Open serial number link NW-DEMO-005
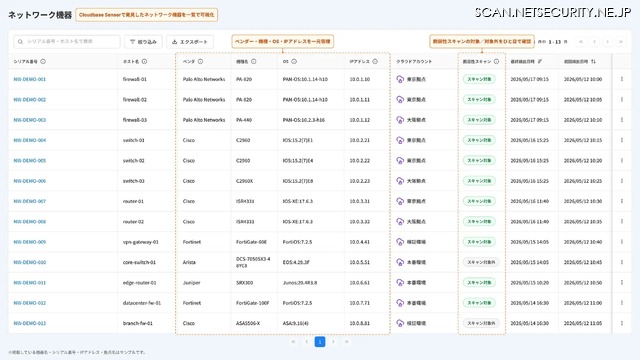Image resolution: width=640 pixels, height=360 pixels. pos(30,160)
